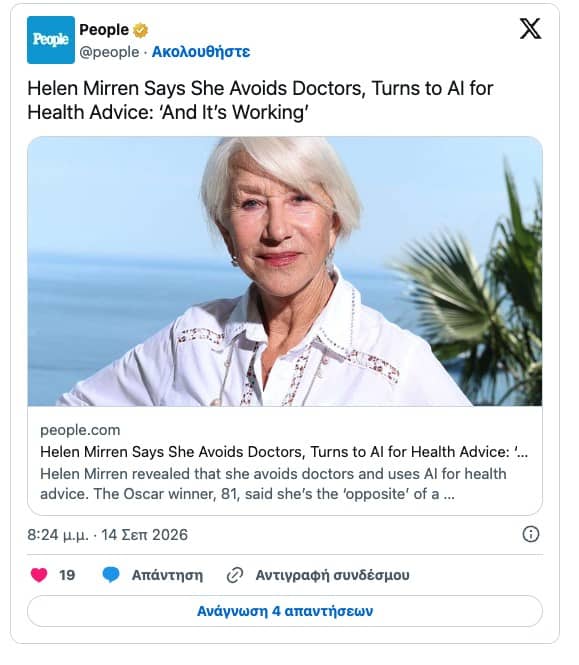Open the People profile avatar
579x665 pixels.
[51, 40]
